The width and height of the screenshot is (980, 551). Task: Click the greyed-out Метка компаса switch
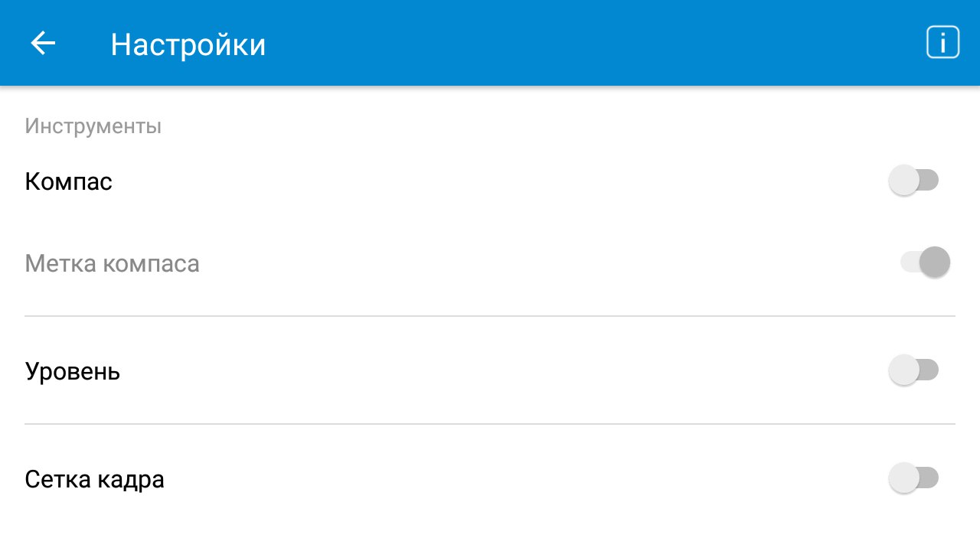tap(925, 262)
